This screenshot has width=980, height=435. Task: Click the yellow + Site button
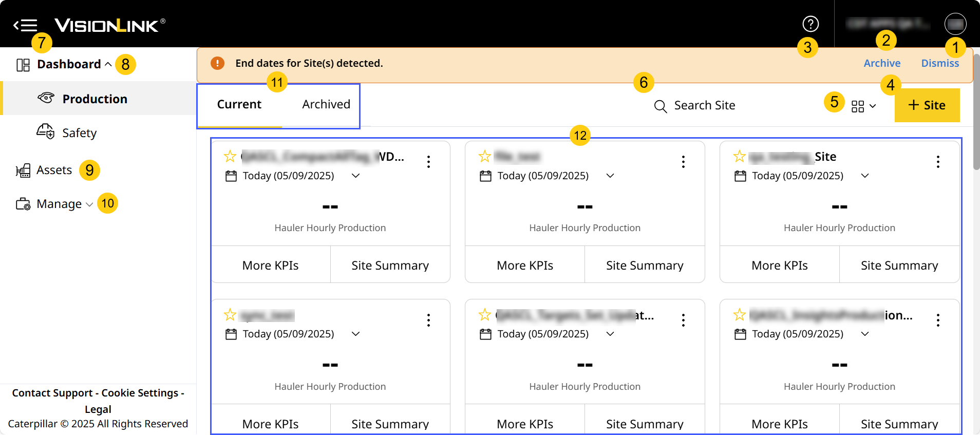927,105
